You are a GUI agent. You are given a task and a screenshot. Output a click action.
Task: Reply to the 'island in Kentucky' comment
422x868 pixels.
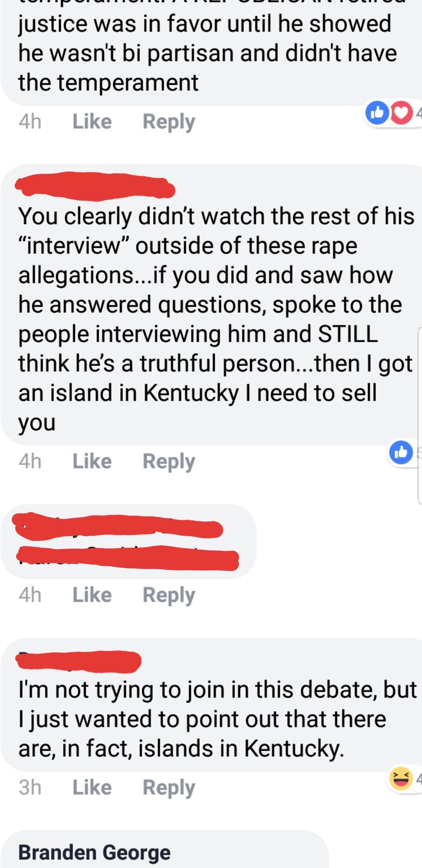[169, 462]
